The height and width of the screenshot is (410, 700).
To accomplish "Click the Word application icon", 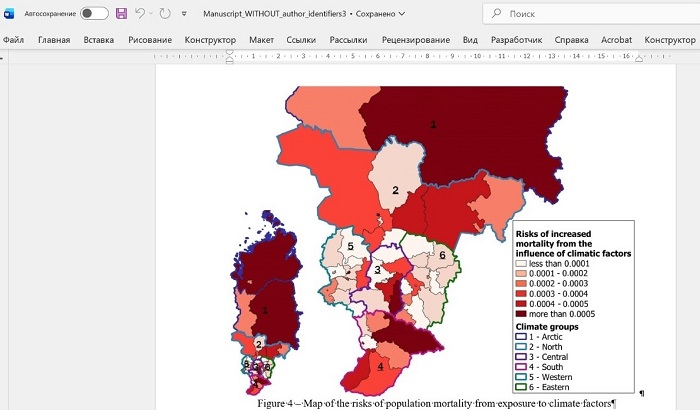I will [x=10, y=14].
